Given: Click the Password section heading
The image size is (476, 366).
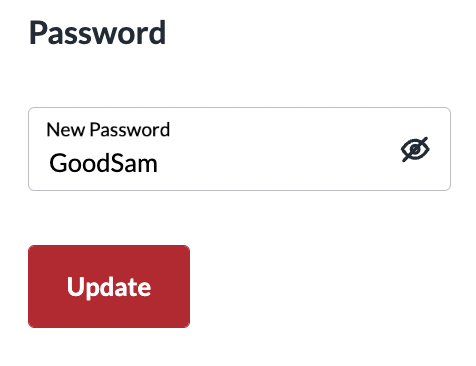Looking at the screenshot, I should pyautogui.click(x=97, y=33).
